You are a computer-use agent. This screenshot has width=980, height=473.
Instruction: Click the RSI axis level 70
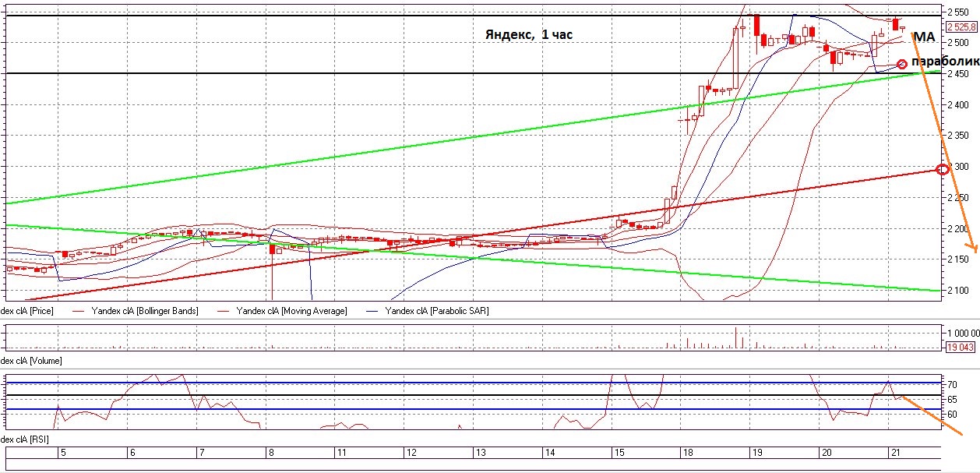click(952, 385)
